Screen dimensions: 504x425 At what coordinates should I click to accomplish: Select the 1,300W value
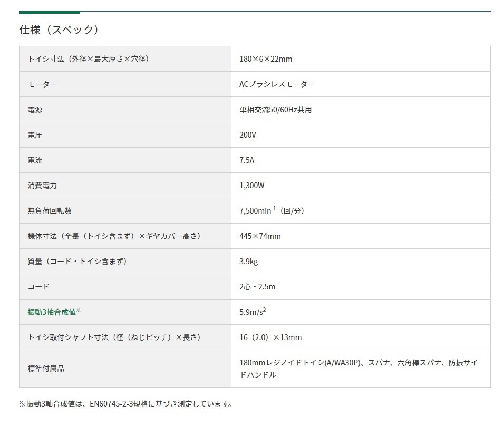tap(251, 186)
